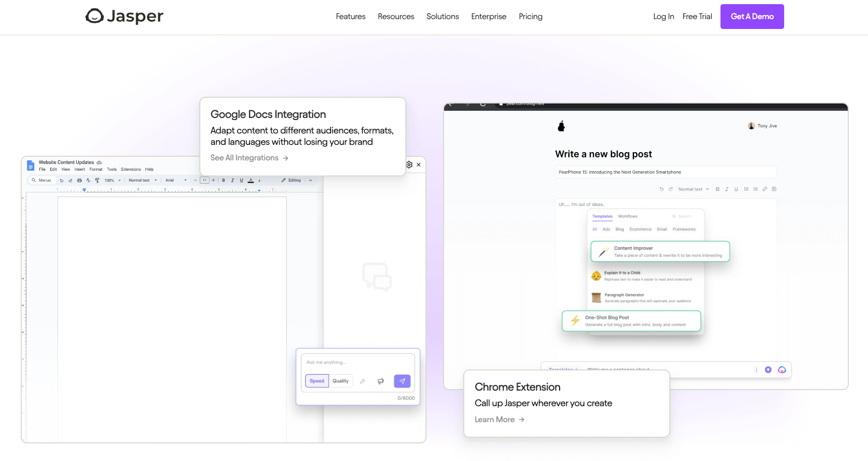Screen dimensions: 868x461
Task: Toggle bold in blog editor toolbar
Action: point(717,189)
